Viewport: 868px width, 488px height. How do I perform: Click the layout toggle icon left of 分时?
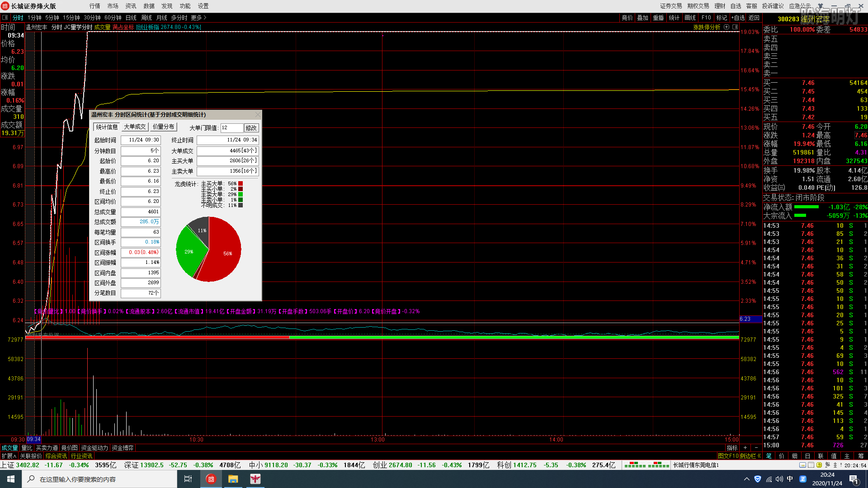(x=5, y=18)
